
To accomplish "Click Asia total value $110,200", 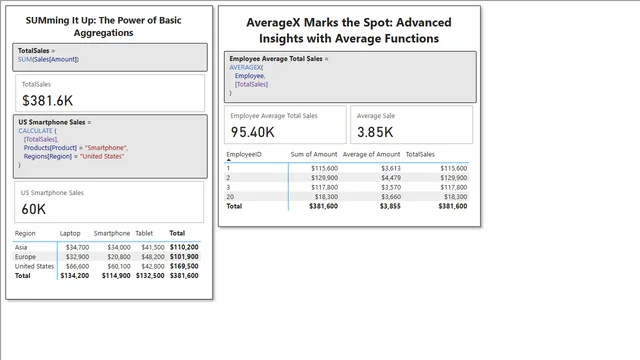I will 184,247.
